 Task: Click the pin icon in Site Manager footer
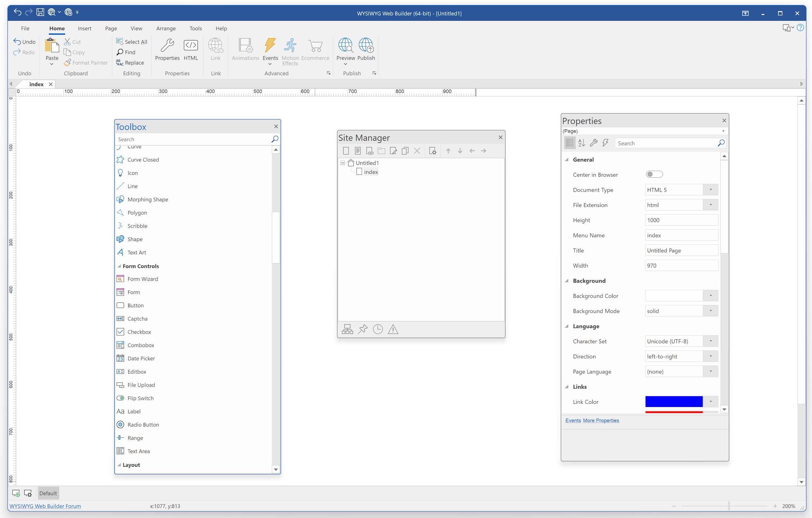pos(362,329)
